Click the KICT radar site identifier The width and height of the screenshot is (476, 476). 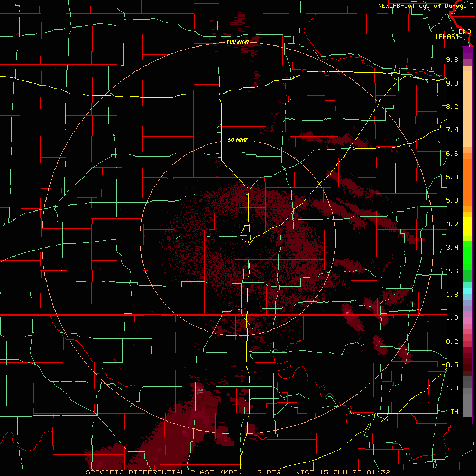click(305, 472)
